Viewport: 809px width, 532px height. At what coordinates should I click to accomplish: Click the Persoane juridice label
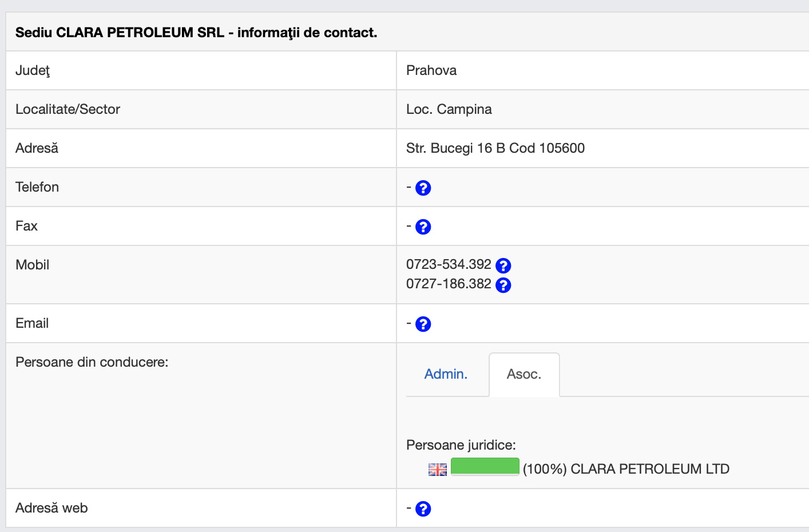461,445
